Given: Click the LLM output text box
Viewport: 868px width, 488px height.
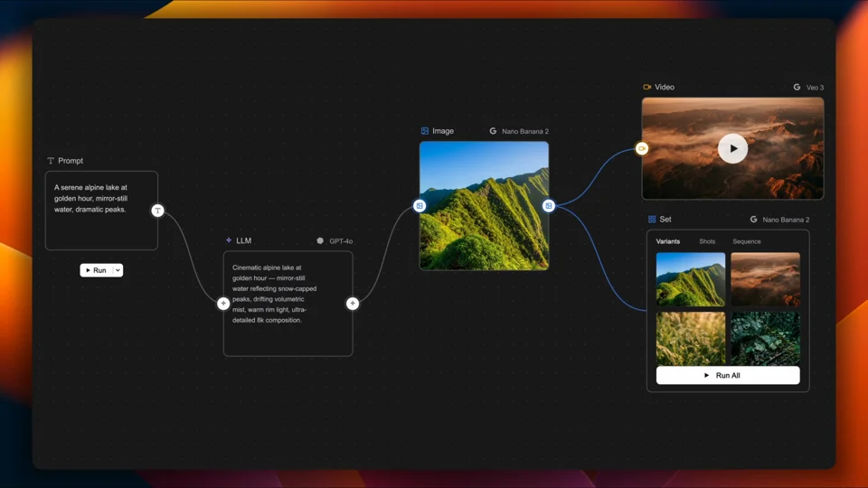Looking at the screenshot, I should tap(288, 304).
